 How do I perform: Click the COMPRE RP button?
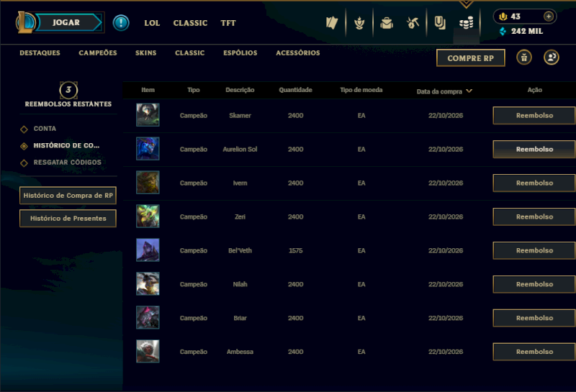click(471, 58)
